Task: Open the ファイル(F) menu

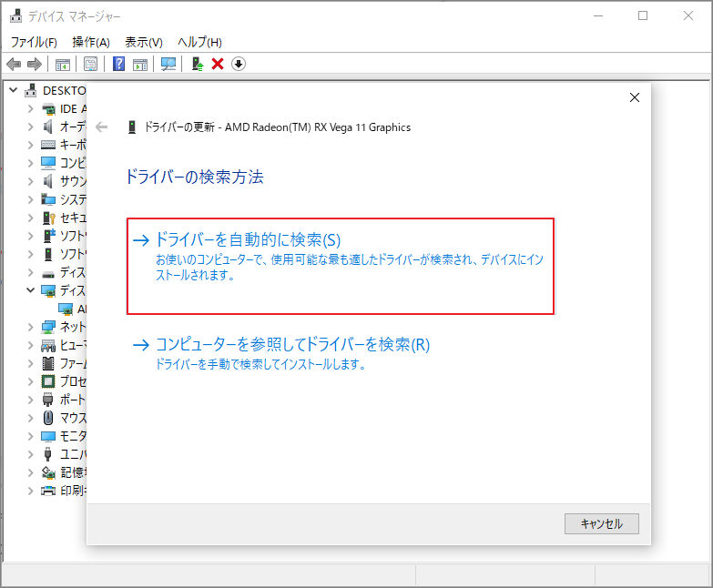Action: point(34,42)
